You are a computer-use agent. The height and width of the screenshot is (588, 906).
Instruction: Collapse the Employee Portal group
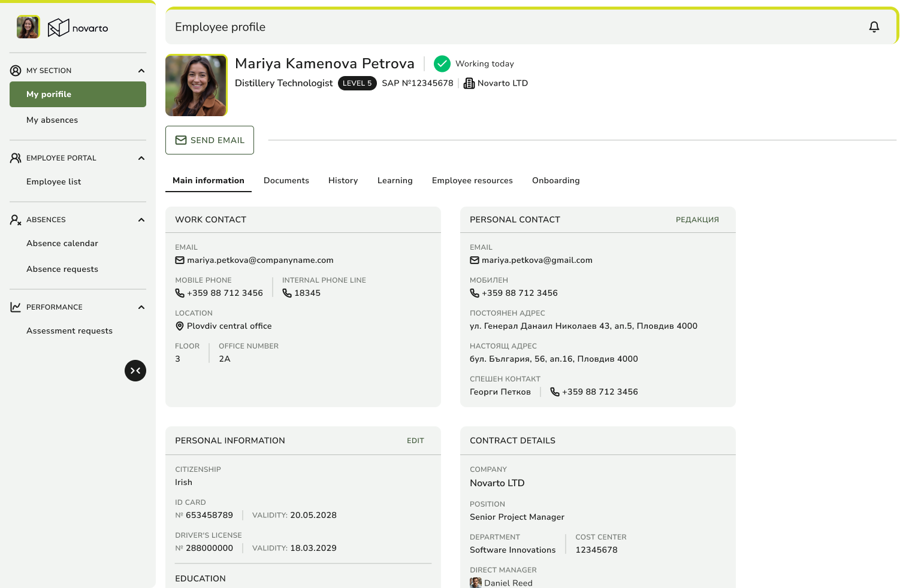(141, 158)
